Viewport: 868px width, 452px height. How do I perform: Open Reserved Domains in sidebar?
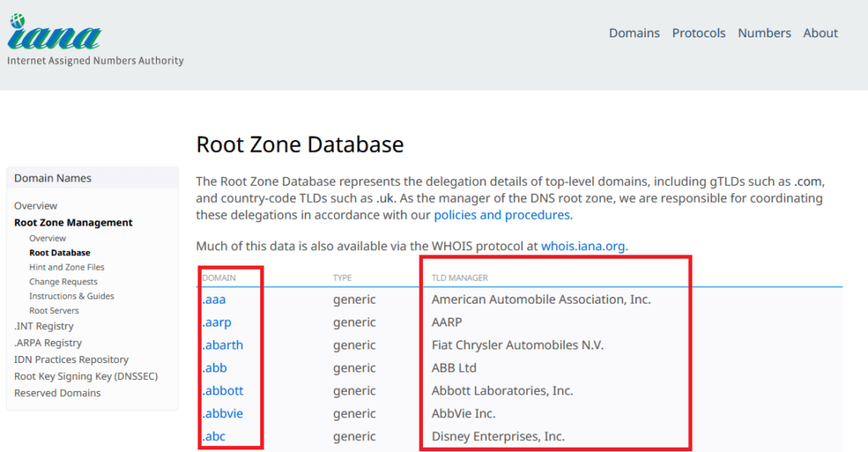point(58,393)
